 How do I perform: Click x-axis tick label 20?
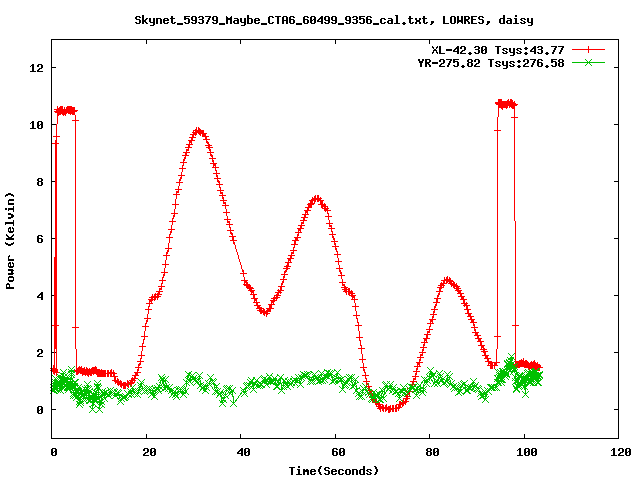[x=149, y=452]
